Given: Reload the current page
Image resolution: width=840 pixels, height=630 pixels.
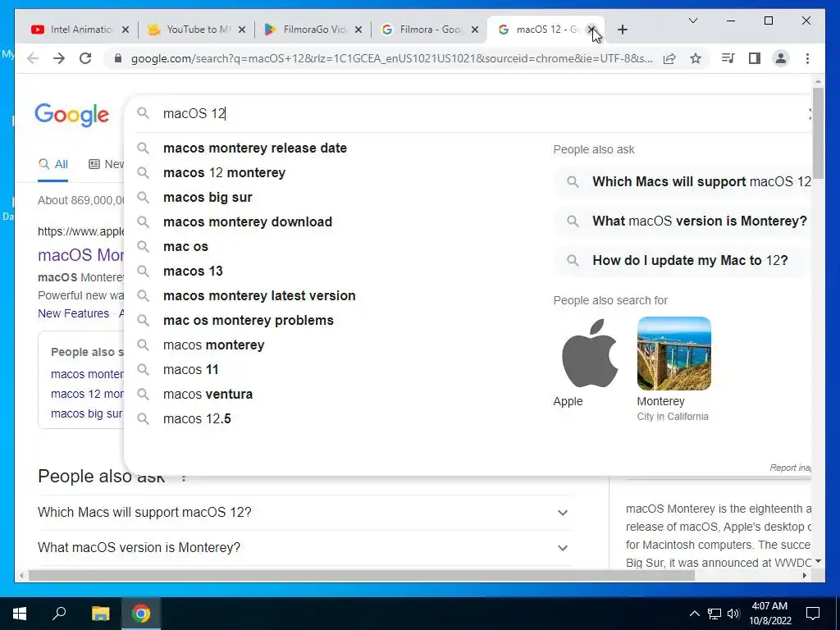Looking at the screenshot, I should 85,58.
